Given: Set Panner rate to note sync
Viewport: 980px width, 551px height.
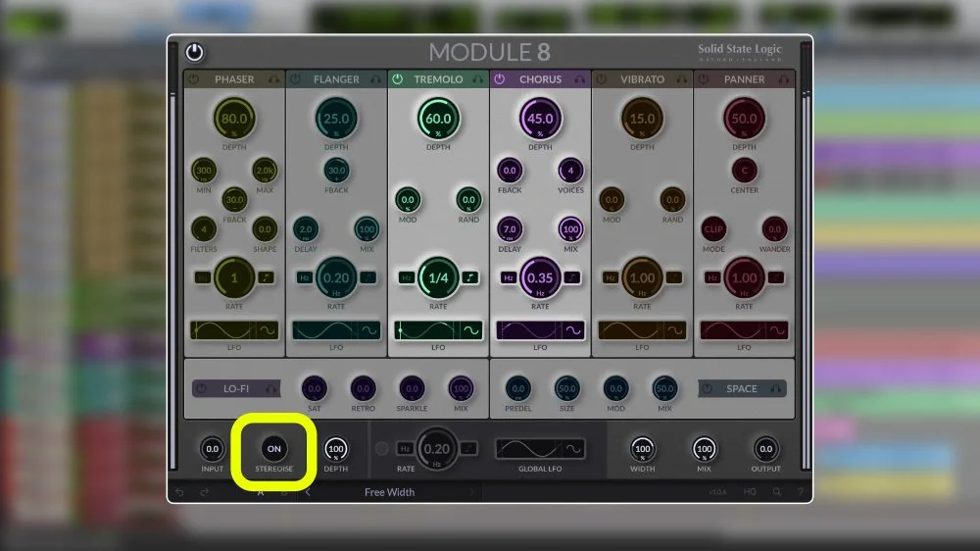Looking at the screenshot, I should (775, 277).
